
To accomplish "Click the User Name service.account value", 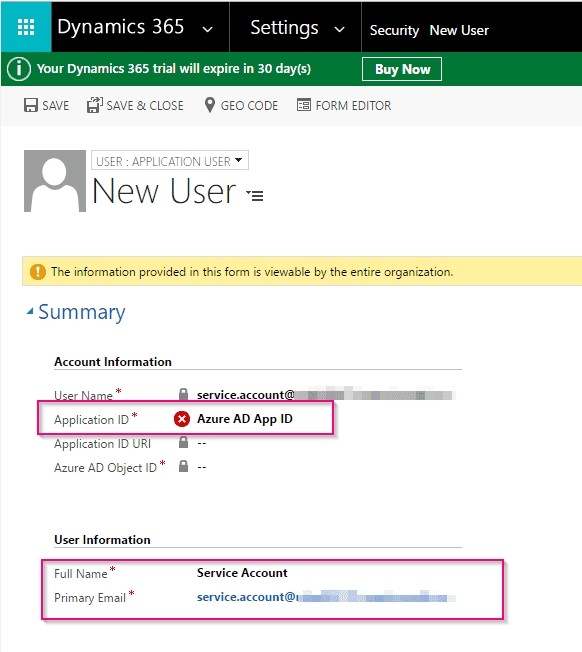I will pos(246,395).
